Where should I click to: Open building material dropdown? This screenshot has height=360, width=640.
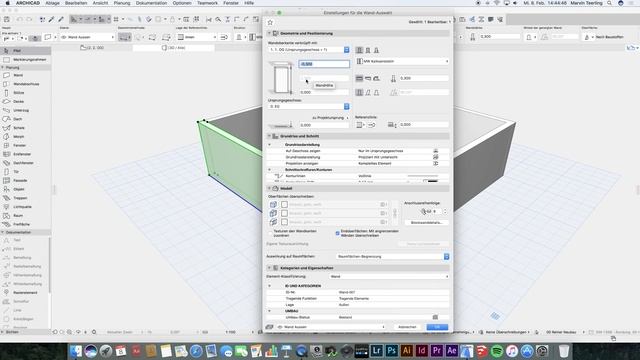tap(402, 61)
